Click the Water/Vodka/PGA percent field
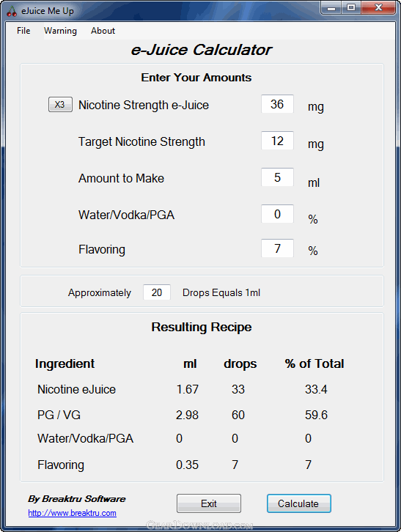Screen dimensions: 401x532 tap(277, 214)
